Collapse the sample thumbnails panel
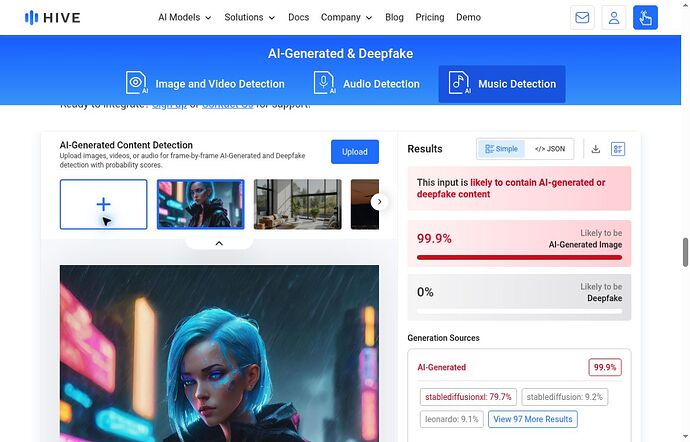The height and width of the screenshot is (442, 690). click(x=219, y=243)
